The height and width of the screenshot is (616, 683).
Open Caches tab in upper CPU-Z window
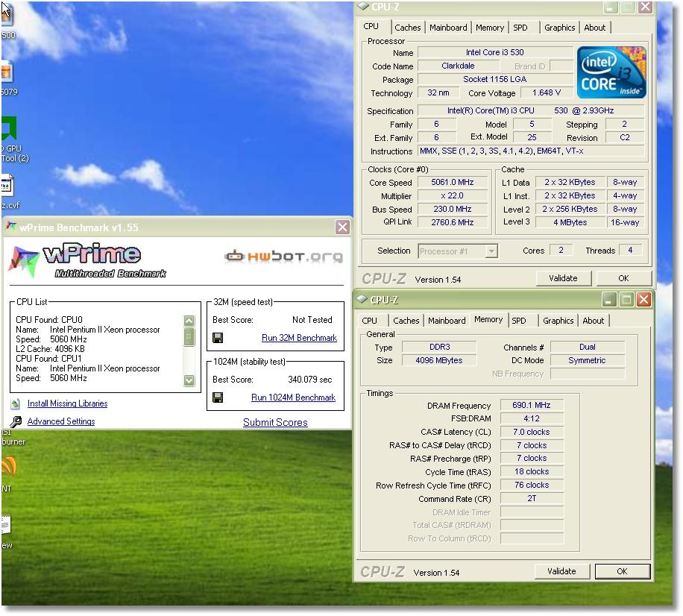click(408, 28)
